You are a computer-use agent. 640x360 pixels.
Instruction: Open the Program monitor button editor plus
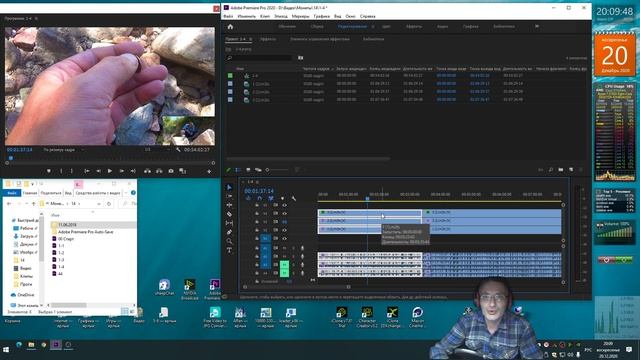tap(209, 171)
